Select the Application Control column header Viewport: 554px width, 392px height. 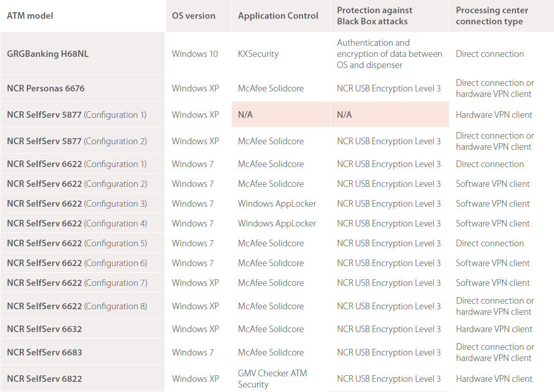278,16
